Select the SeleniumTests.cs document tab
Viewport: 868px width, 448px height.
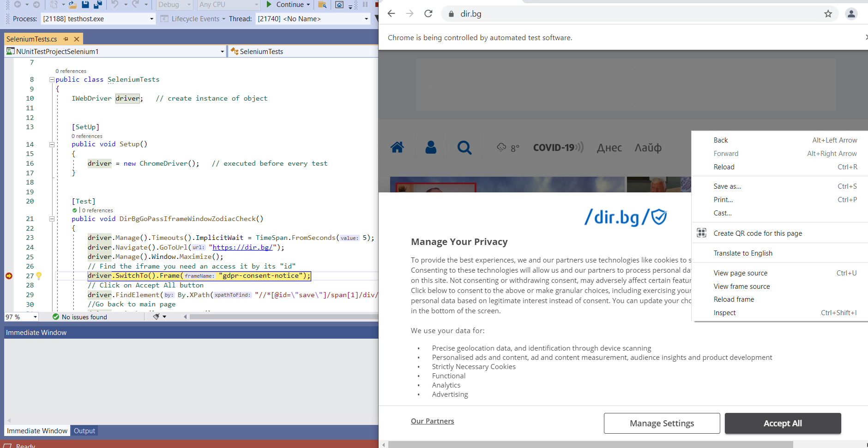tap(32, 39)
